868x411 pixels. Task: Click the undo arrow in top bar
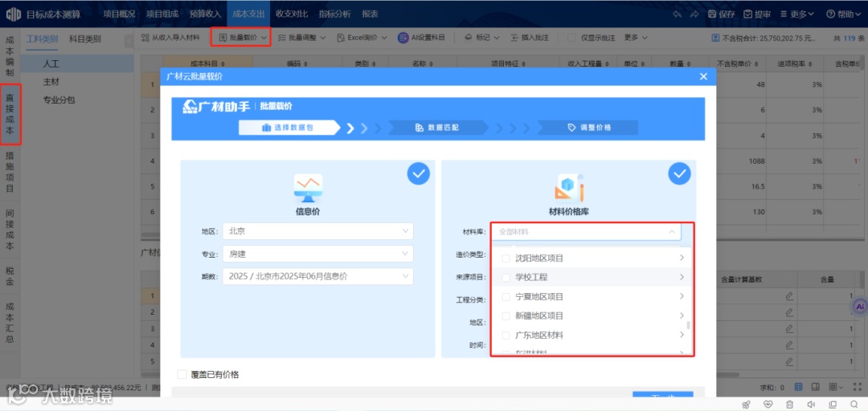click(x=677, y=14)
